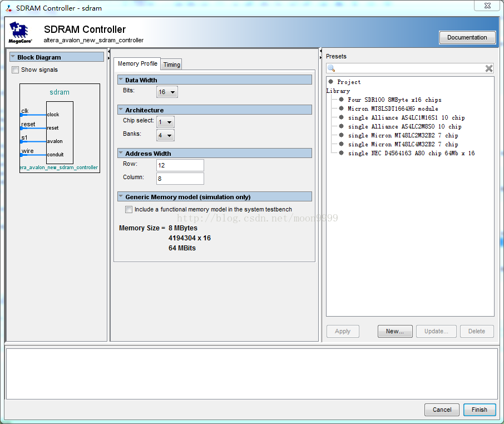The image size is (504, 424).
Task: Select preset Micron MT8LSDT1664HG module
Action: click(x=393, y=109)
